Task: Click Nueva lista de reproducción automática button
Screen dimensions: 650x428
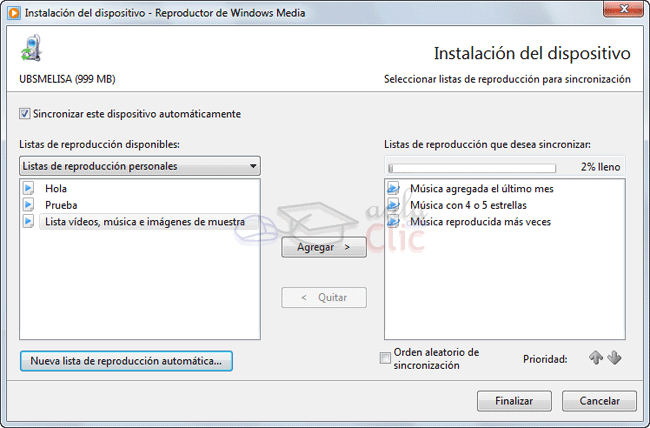Action: click(x=126, y=361)
